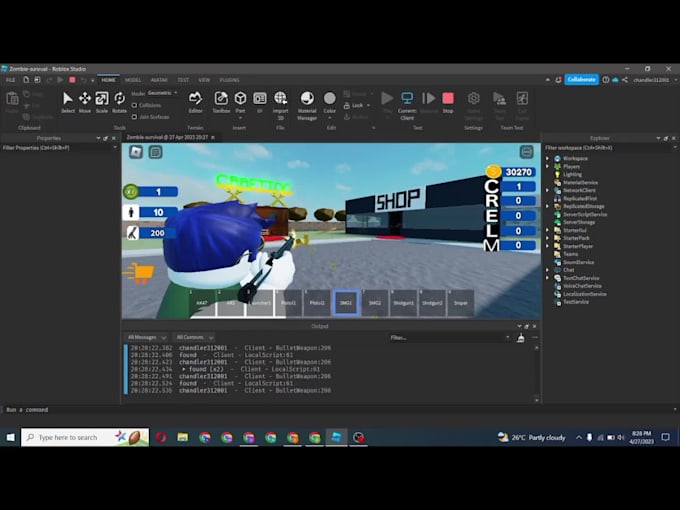The image size is (680, 510).
Task: Select the SMG2 hotbar slot
Action: [375, 303]
